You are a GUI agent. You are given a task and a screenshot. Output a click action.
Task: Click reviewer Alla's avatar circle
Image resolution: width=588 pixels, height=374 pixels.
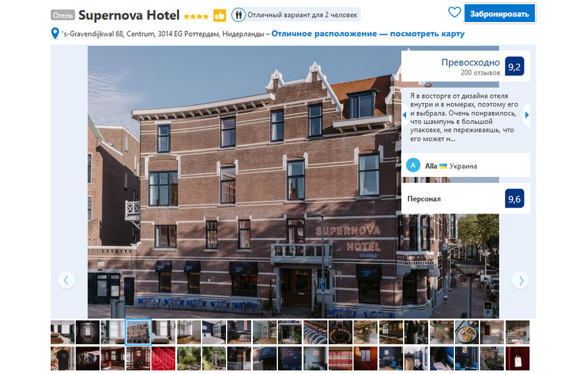[413, 165]
